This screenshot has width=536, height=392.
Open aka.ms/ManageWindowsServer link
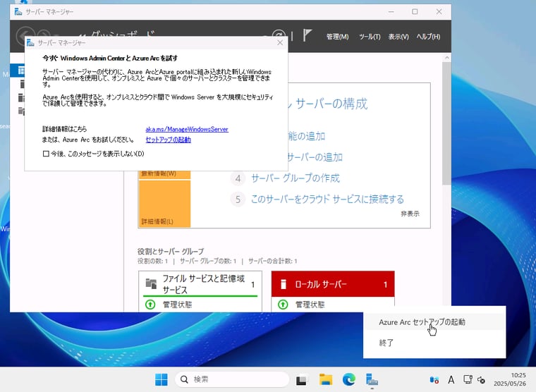coord(187,129)
